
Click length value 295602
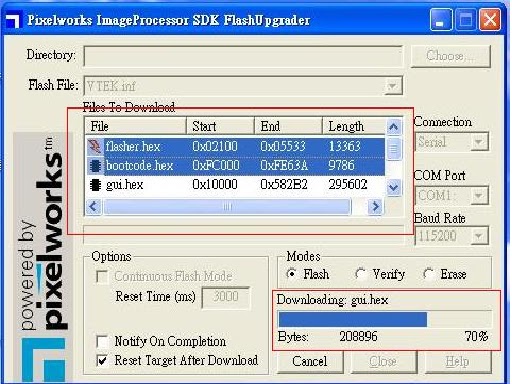pyautogui.click(x=348, y=185)
